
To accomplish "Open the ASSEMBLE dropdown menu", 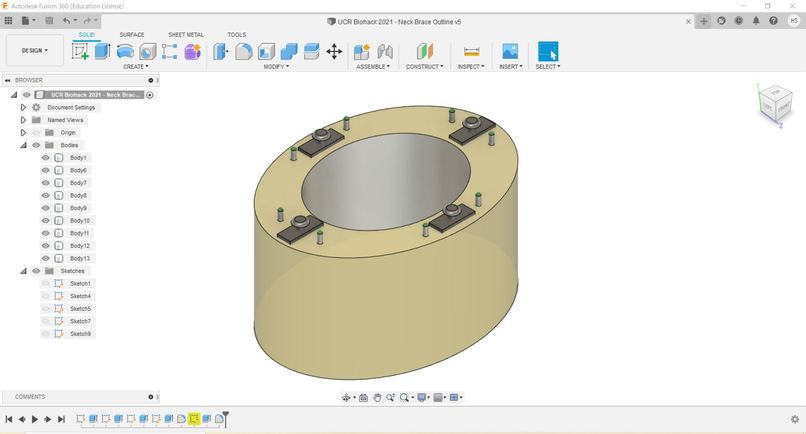I will coord(373,67).
